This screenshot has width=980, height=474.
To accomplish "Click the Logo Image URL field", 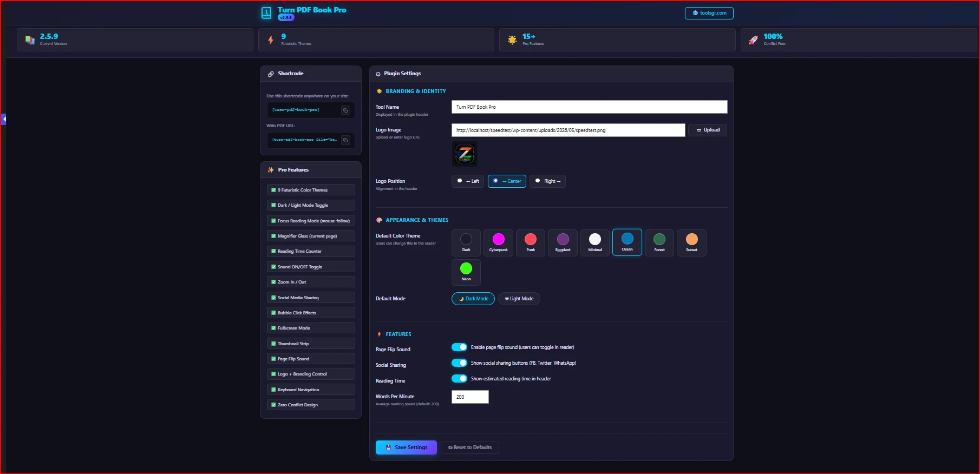I will 569,130.
